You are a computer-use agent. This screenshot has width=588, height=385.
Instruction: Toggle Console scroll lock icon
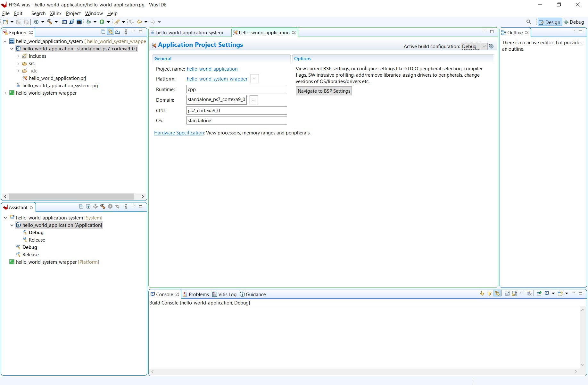pyautogui.click(x=514, y=293)
